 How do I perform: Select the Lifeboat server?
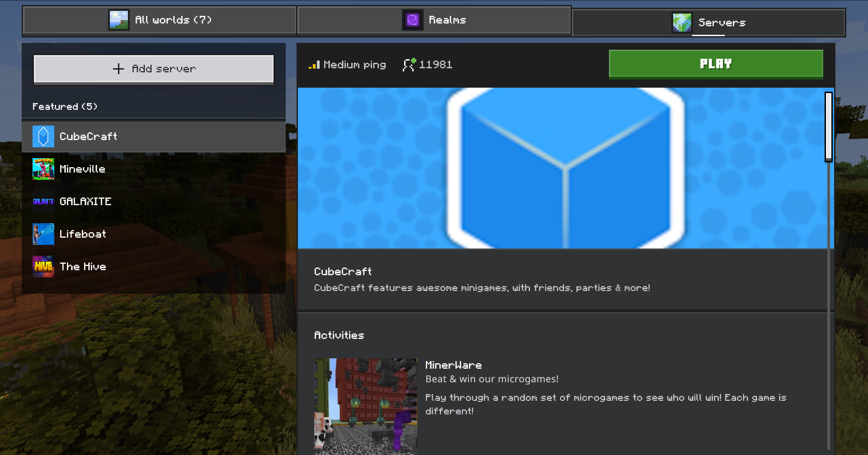tap(154, 234)
